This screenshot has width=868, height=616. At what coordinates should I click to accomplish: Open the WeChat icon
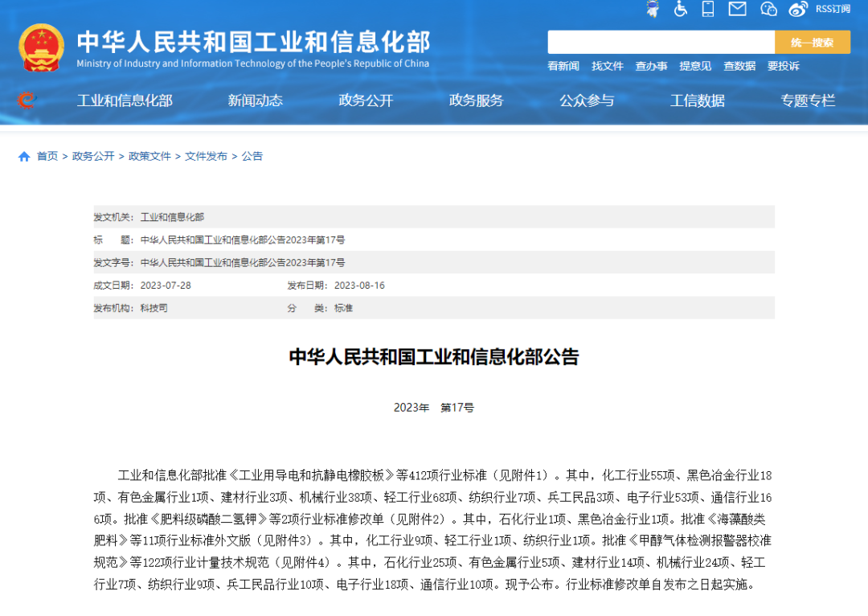[x=768, y=9]
